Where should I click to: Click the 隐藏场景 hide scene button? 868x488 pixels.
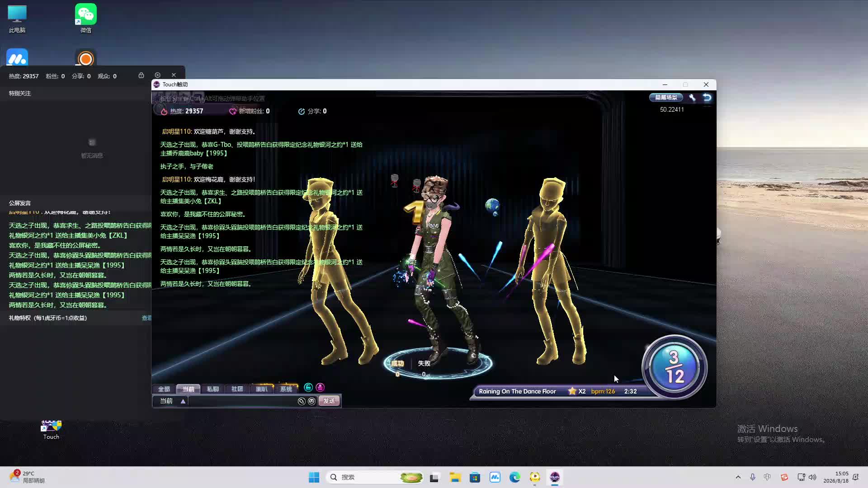(666, 97)
